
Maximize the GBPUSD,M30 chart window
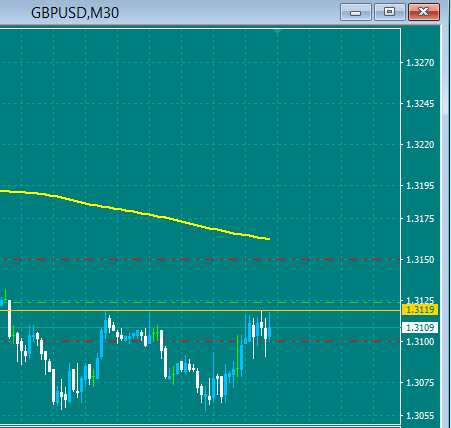coord(390,13)
